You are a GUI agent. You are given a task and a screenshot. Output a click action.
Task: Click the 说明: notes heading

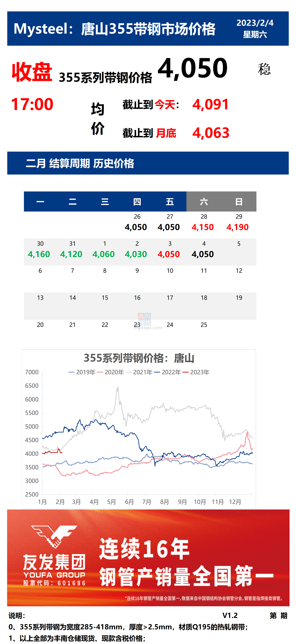point(17,616)
